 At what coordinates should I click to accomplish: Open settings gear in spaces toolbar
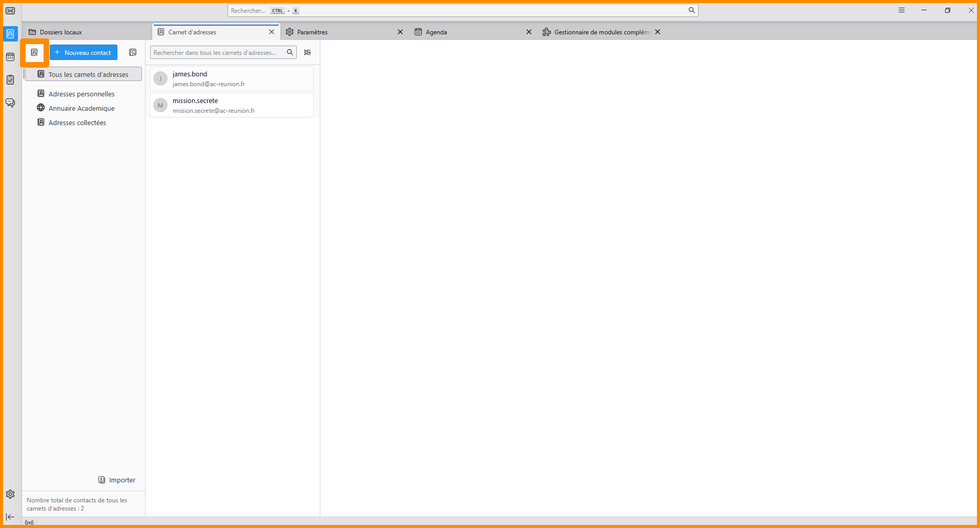tap(10, 494)
